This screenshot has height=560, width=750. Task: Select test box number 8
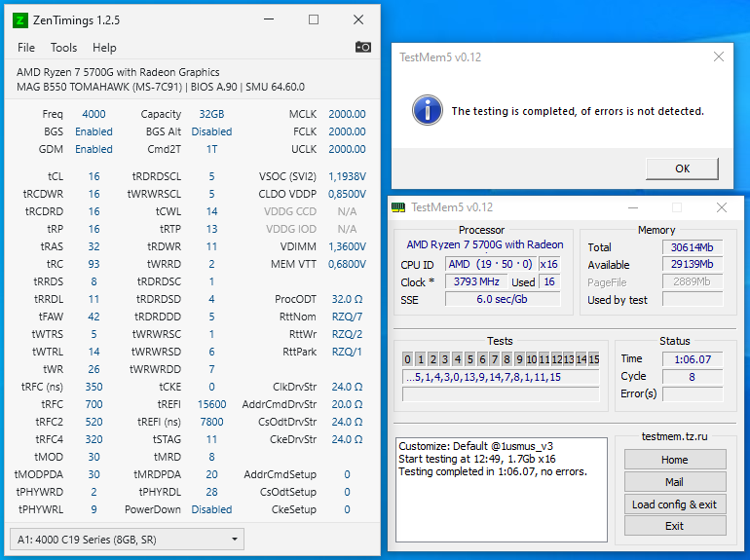pyautogui.click(x=507, y=359)
